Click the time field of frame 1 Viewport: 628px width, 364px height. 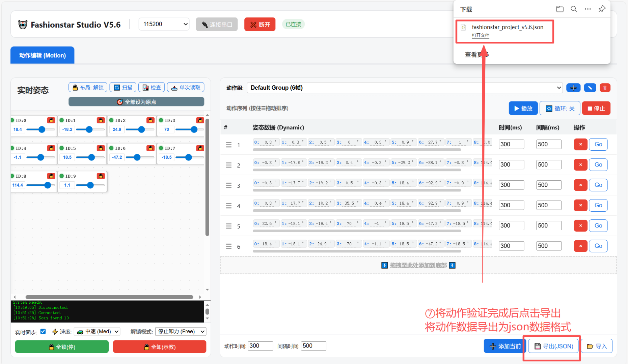pyautogui.click(x=511, y=144)
